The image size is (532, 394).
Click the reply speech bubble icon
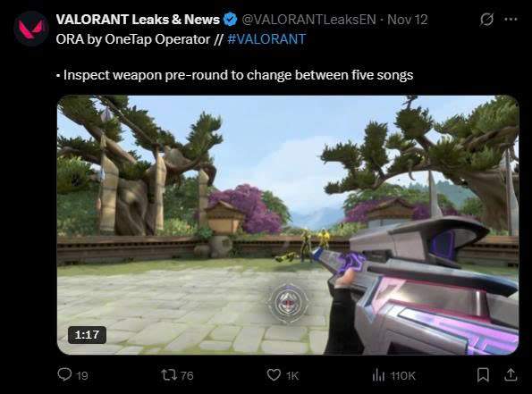point(64,374)
